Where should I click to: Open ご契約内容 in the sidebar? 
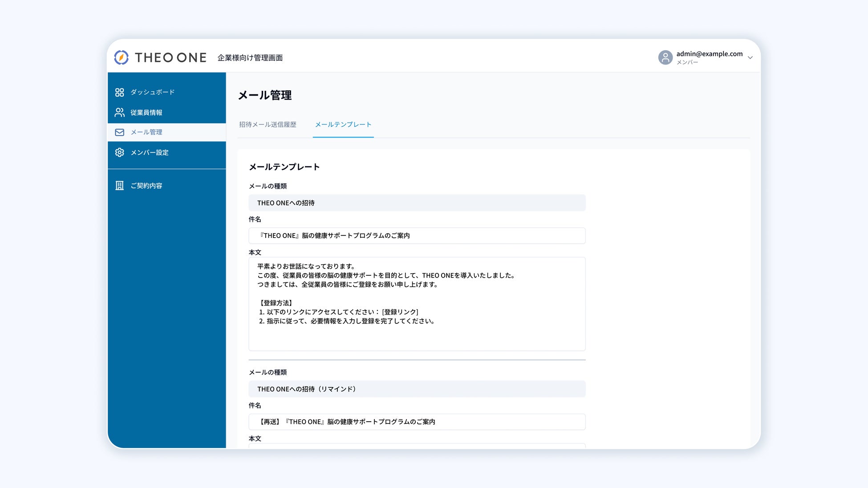point(167,186)
